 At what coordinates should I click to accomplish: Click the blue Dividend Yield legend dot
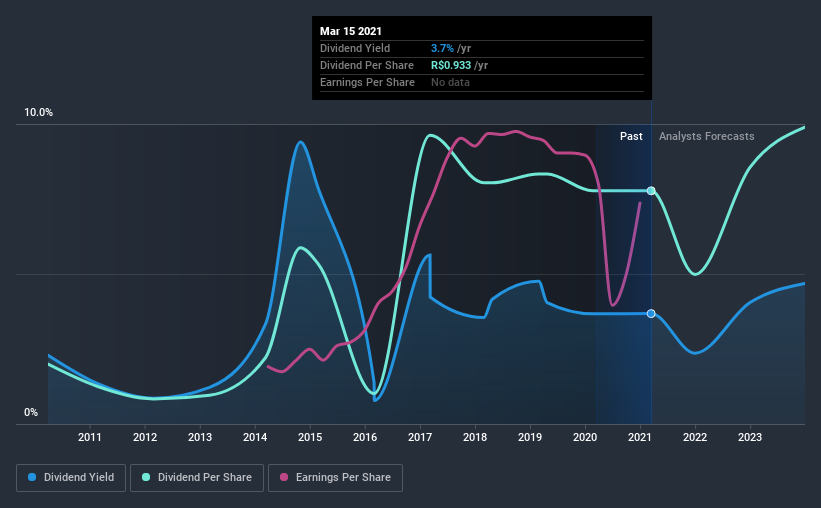pos(32,477)
